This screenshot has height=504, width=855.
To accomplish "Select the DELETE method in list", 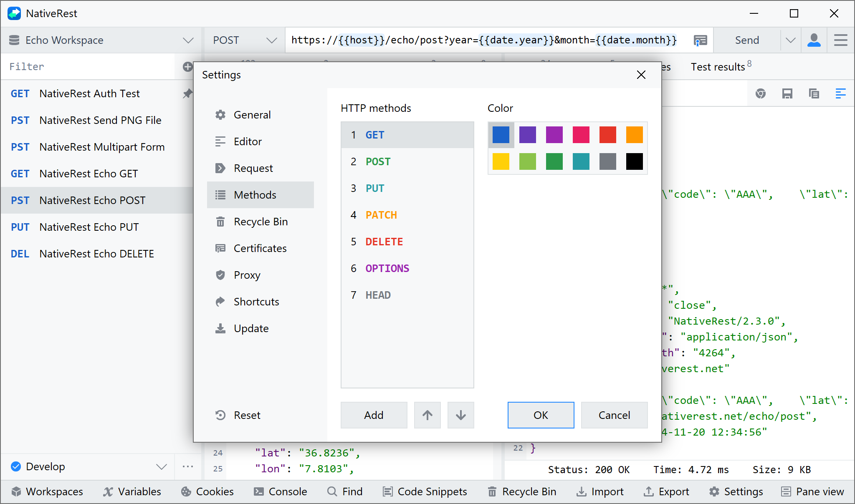I will (384, 242).
